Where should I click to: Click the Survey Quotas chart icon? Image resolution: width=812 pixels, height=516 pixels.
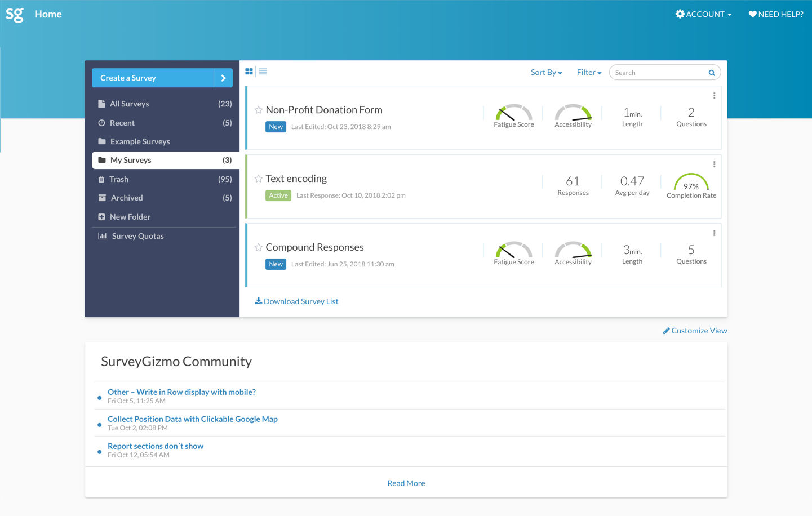(103, 236)
